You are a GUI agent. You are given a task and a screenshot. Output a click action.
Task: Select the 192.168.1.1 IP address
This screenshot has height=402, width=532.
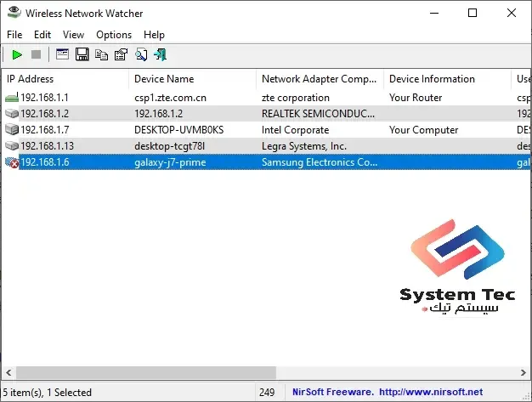pyautogui.click(x=44, y=98)
